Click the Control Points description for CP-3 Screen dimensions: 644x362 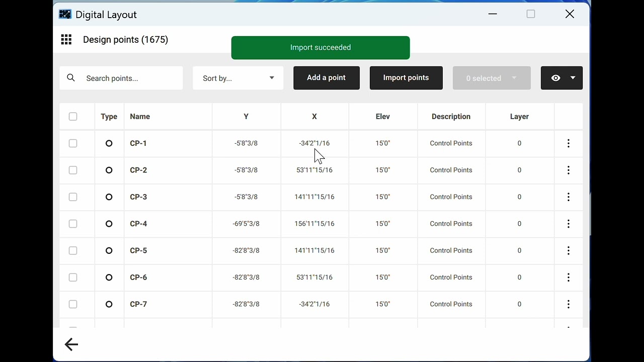click(451, 197)
